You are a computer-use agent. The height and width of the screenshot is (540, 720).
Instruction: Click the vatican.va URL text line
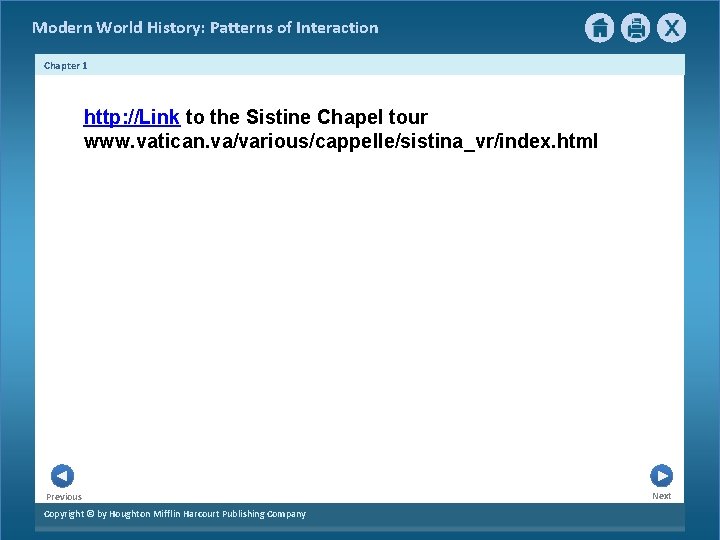(341, 141)
